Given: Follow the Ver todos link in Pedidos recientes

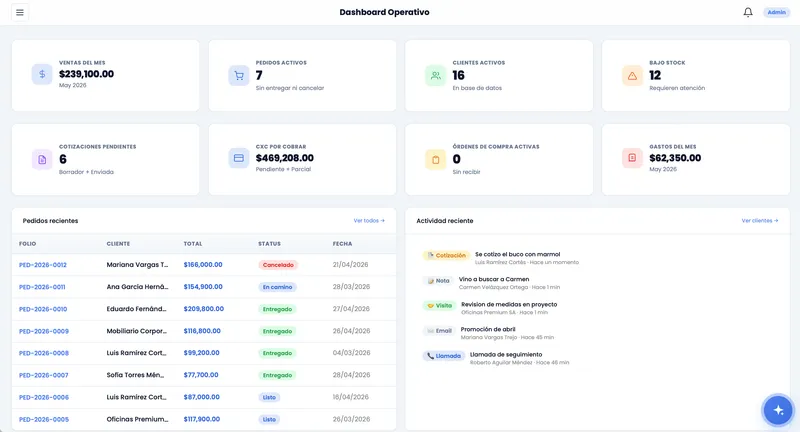Looking at the screenshot, I should (x=369, y=221).
